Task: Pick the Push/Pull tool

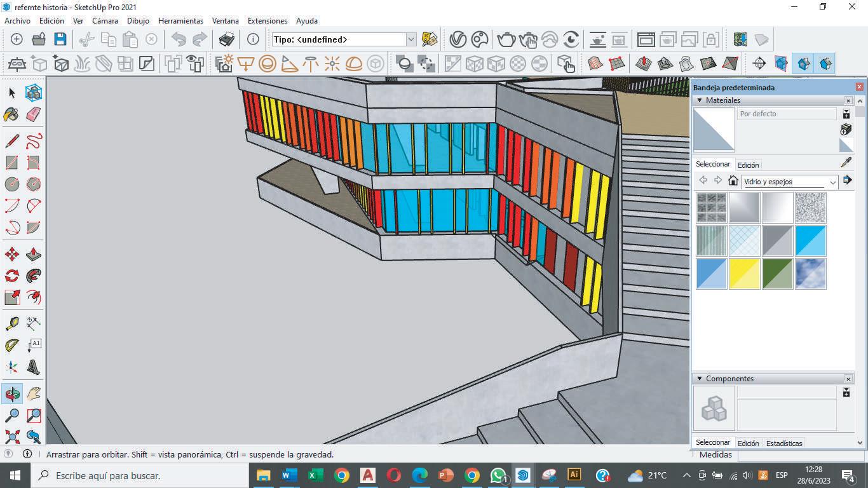Action: 33,255
